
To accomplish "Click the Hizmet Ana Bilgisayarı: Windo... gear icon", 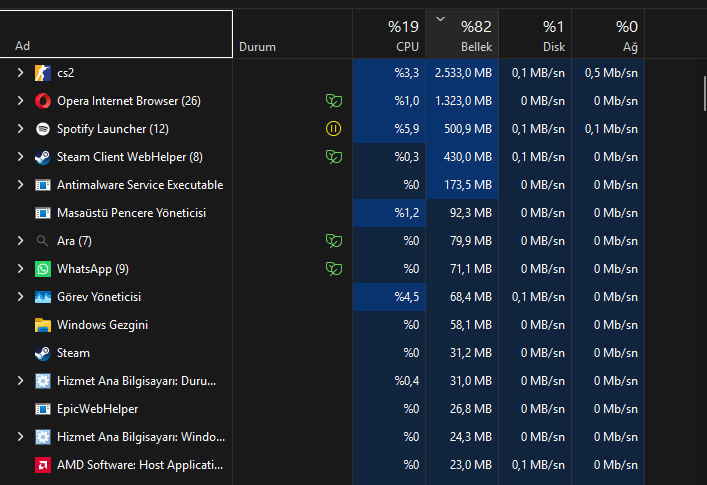I will click(43, 437).
